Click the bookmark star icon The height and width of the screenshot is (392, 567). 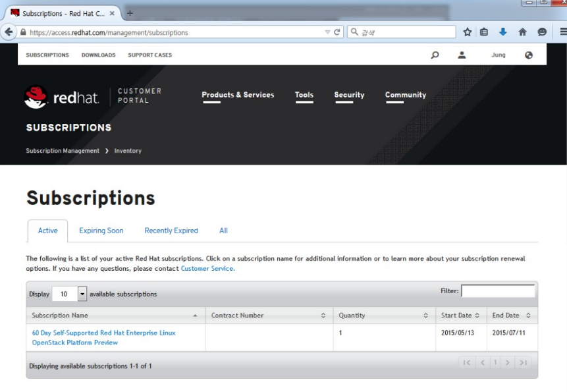(x=467, y=32)
